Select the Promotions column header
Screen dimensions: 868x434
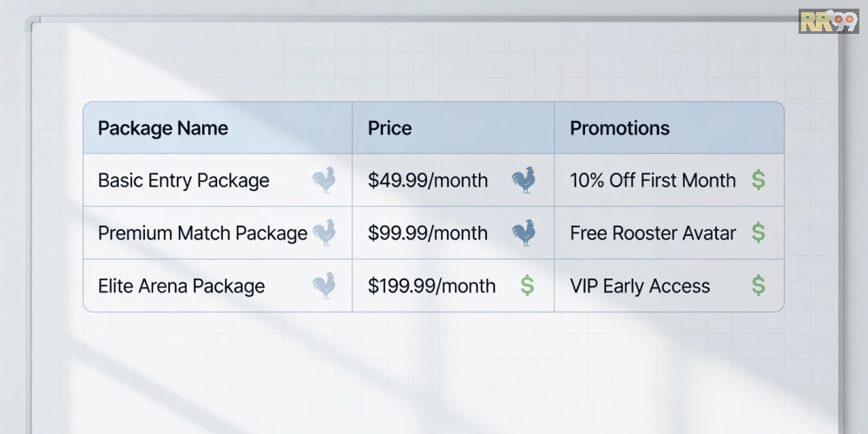click(620, 128)
